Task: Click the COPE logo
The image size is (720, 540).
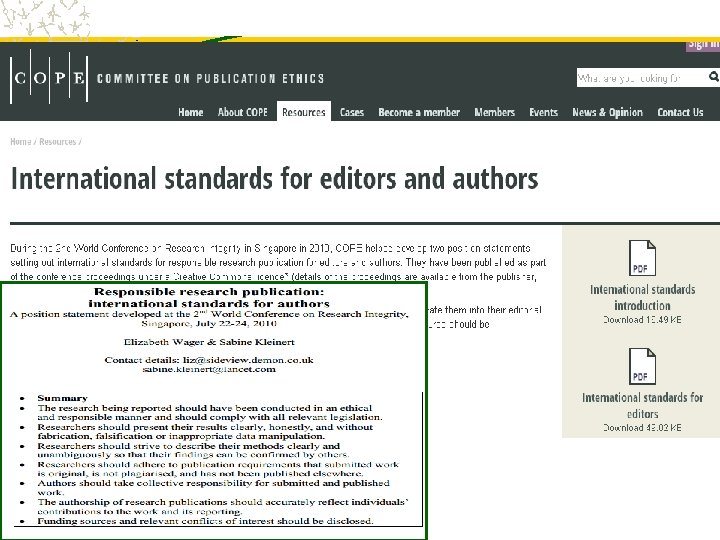Action: [49, 77]
